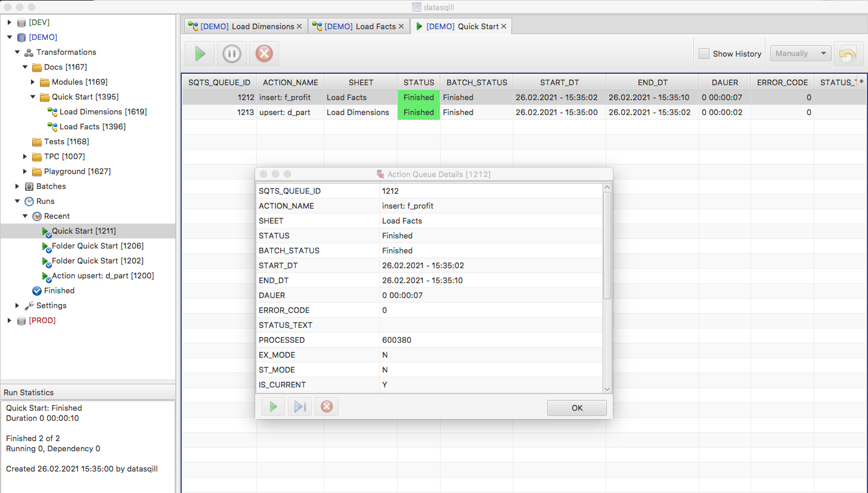868x493 pixels.
Task: Toggle the Show History checkbox
Action: [x=704, y=54]
